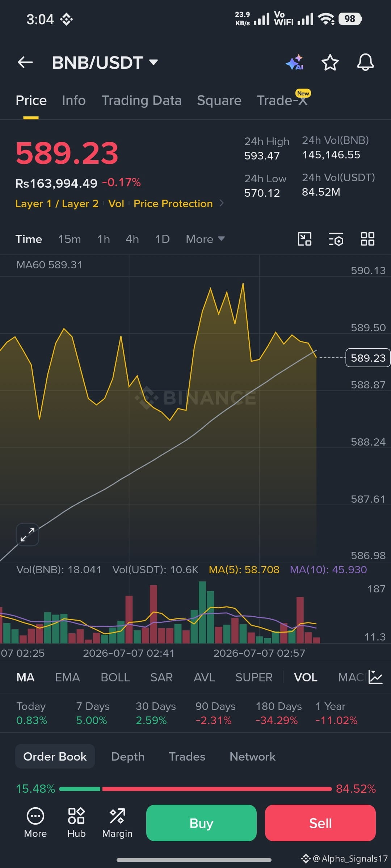Toggle the SAR indicator
Image resolution: width=391 pixels, height=868 pixels.
[x=161, y=677]
